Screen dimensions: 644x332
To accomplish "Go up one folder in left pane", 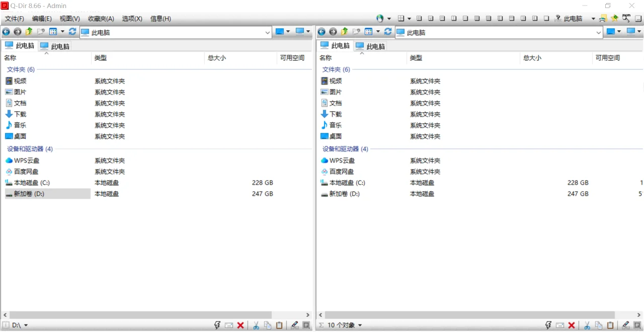I will tap(29, 32).
